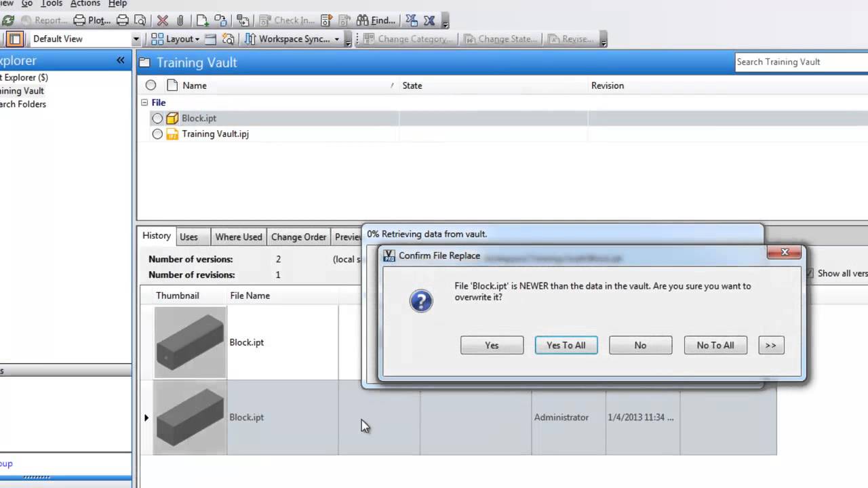Click the Plot printer icon

pyautogui.click(x=79, y=20)
